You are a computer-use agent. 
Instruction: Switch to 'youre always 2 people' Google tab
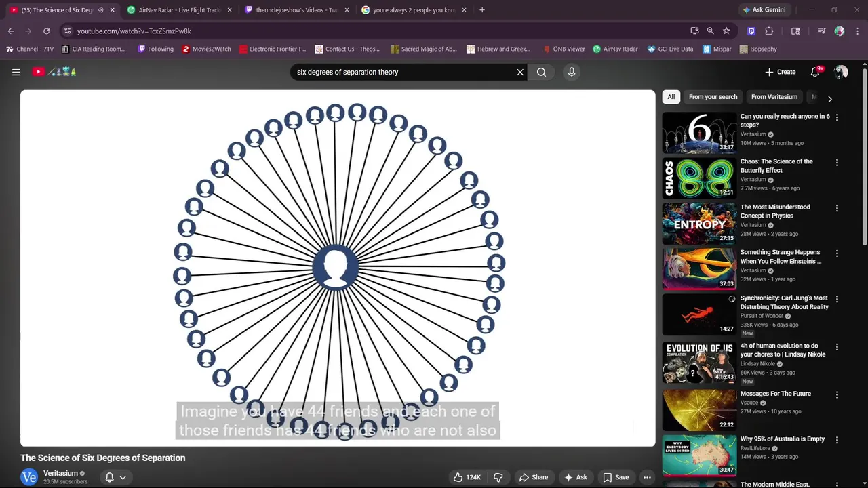coord(414,10)
